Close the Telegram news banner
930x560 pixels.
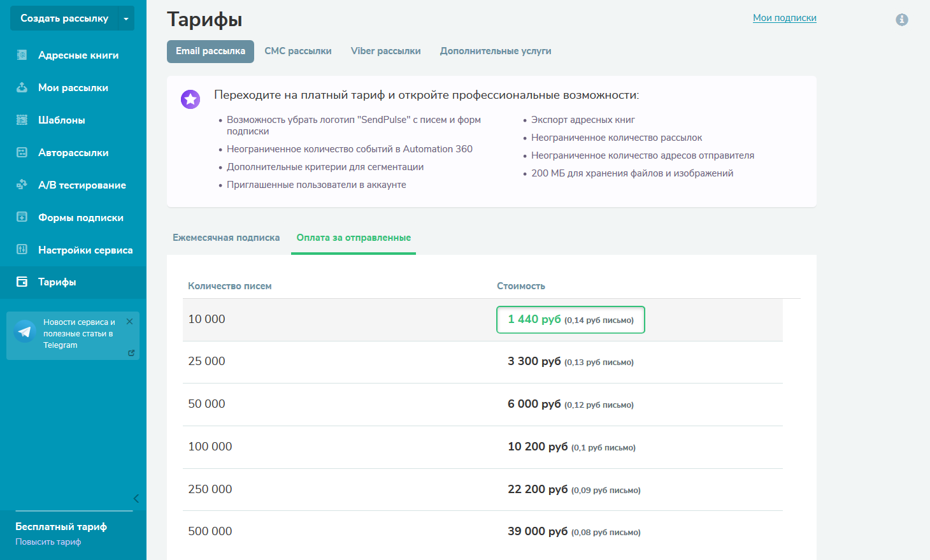[129, 322]
